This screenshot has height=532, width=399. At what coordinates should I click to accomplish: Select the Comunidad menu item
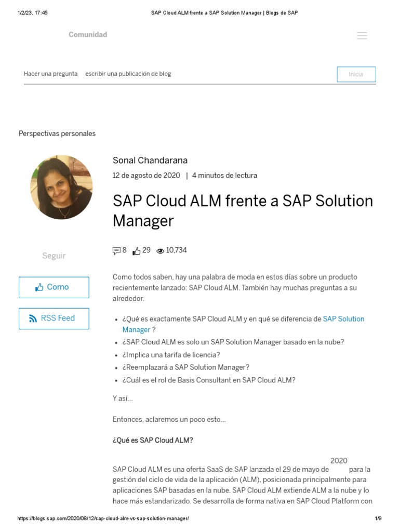[88, 35]
